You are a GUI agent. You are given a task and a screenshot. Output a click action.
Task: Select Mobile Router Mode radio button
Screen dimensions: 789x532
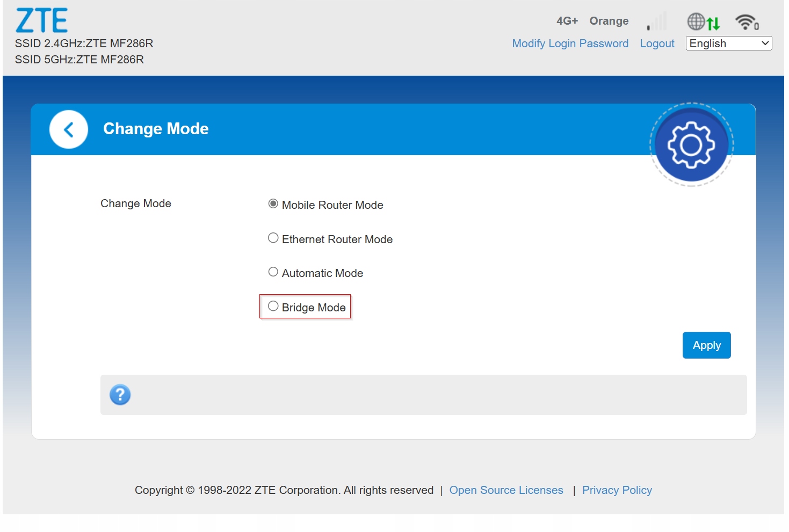[273, 204]
